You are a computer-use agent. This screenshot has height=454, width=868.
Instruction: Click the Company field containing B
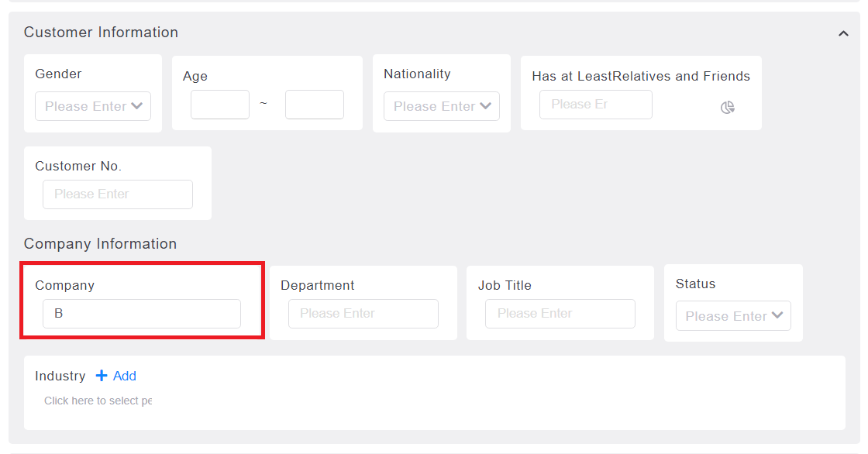tap(142, 314)
